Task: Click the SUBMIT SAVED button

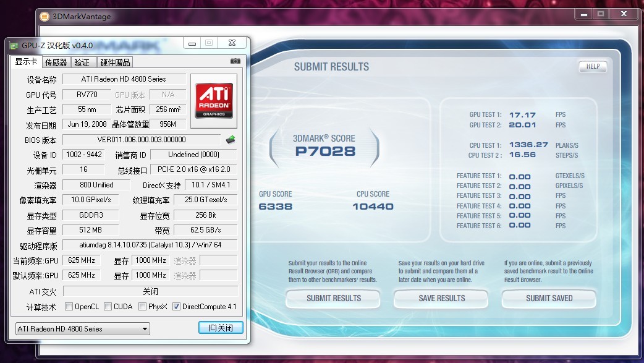Action: pos(549,298)
